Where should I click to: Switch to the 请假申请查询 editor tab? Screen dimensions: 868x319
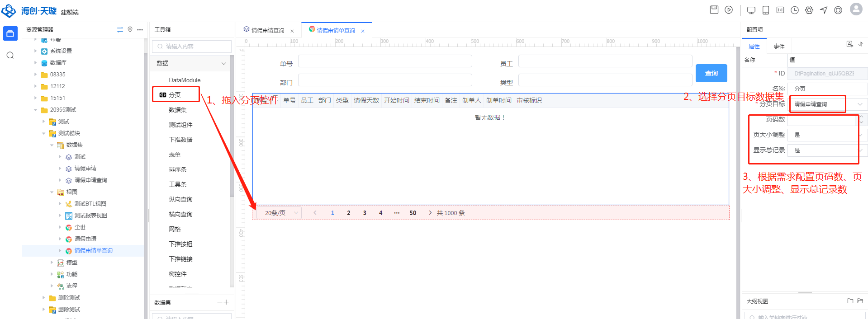267,30
